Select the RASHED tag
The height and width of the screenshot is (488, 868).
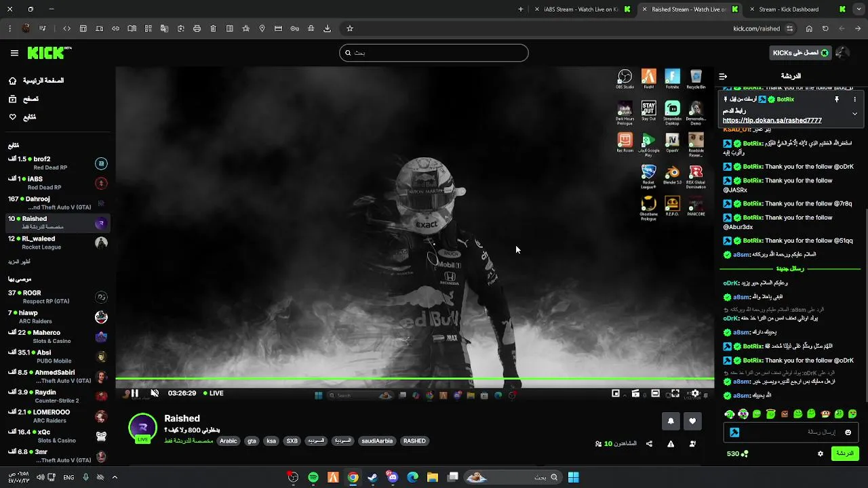point(414,441)
